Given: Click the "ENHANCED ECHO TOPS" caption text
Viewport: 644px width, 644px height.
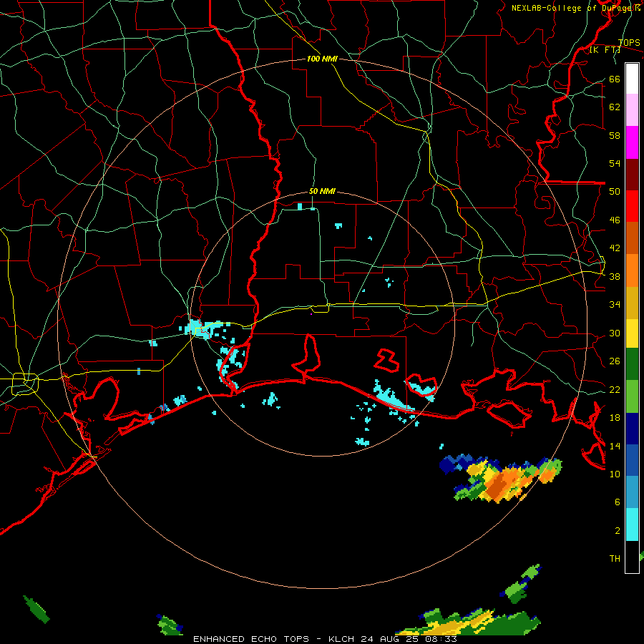Looking at the screenshot, I should [251, 639].
